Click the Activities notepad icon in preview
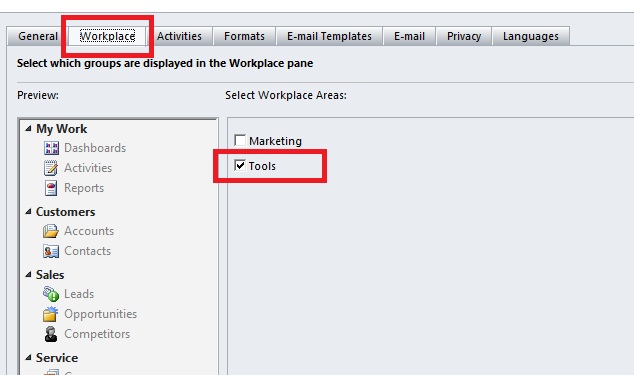 51,168
